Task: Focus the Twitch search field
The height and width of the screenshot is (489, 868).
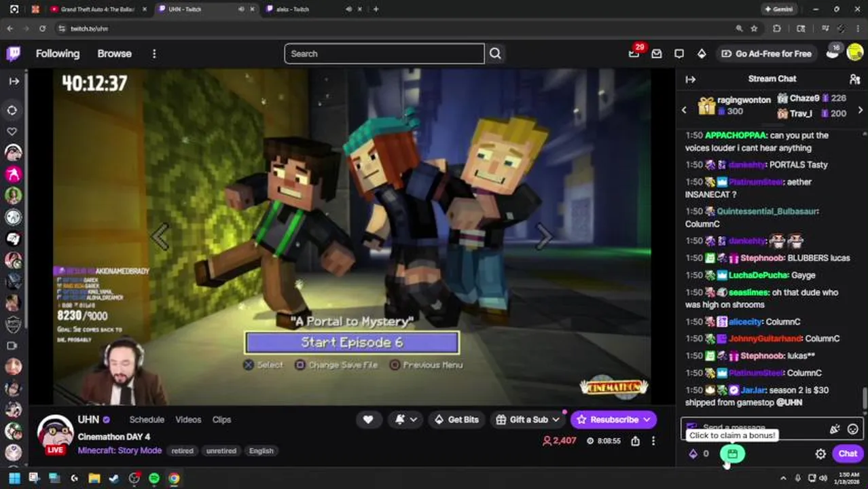Action: (384, 54)
